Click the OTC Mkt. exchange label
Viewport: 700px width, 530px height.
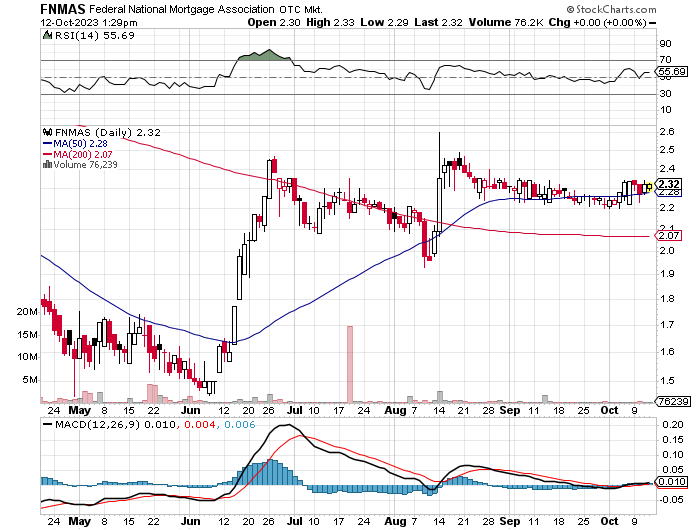pyautogui.click(x=301, y=9)
